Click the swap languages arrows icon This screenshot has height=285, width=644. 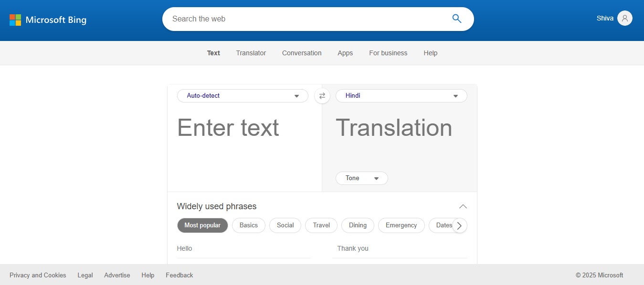[x=322, y=96]
